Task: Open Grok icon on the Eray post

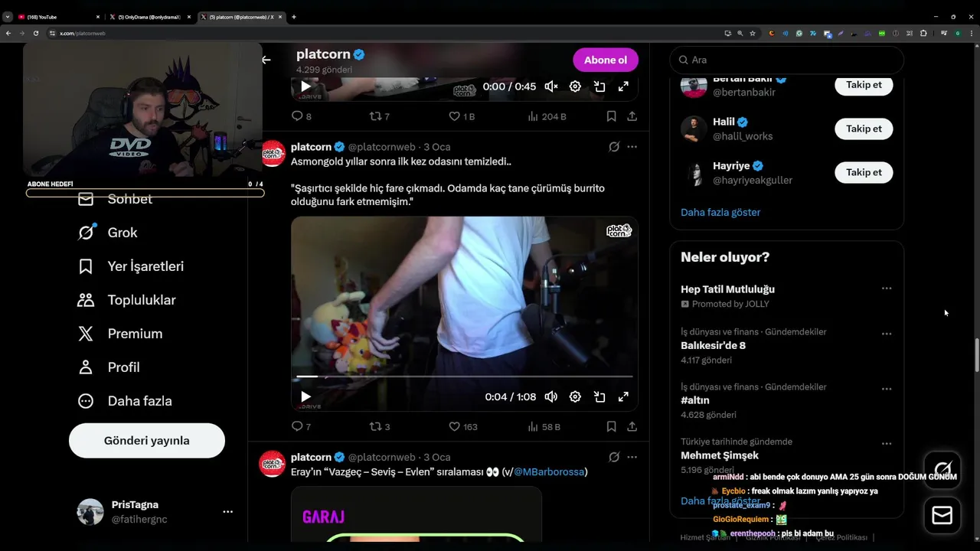Action: pos(614,457)
